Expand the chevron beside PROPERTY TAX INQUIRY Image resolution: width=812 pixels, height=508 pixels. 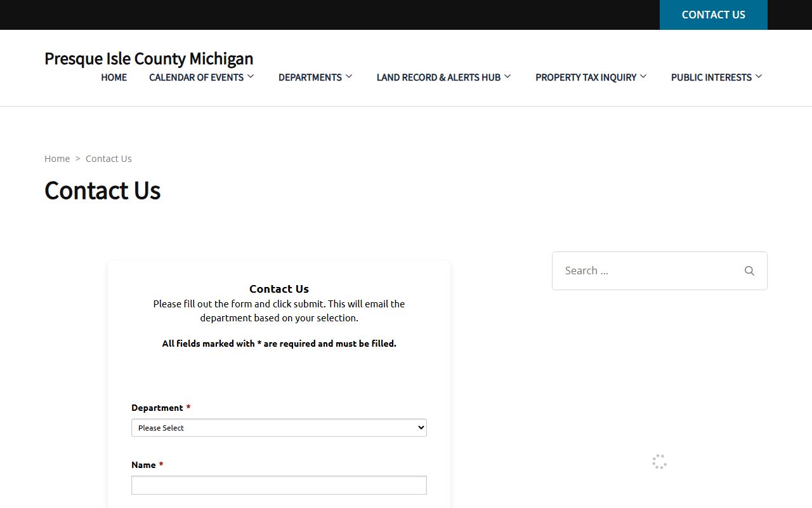coord(643,77)
